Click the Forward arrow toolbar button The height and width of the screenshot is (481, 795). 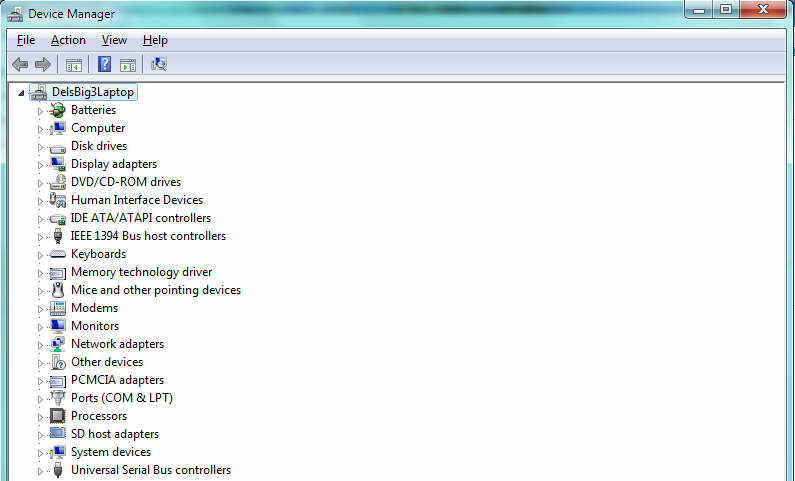43,64
